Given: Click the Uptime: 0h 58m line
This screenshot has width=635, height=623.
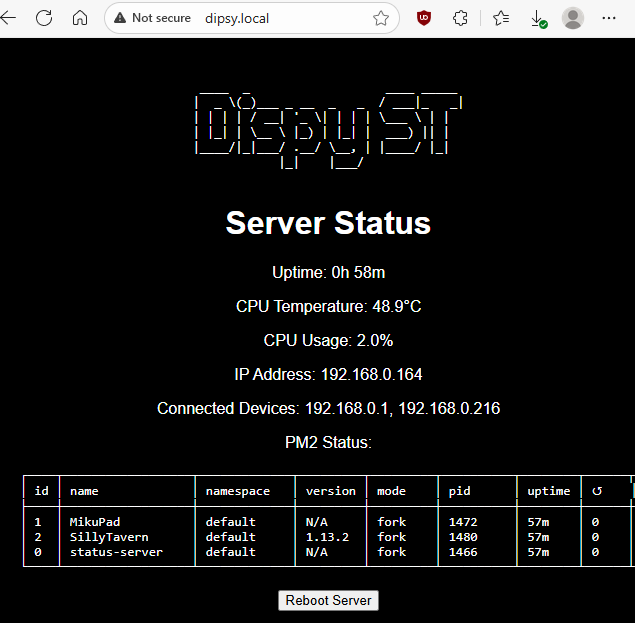Looking at the screenshot, I should [x=328, y=272].
